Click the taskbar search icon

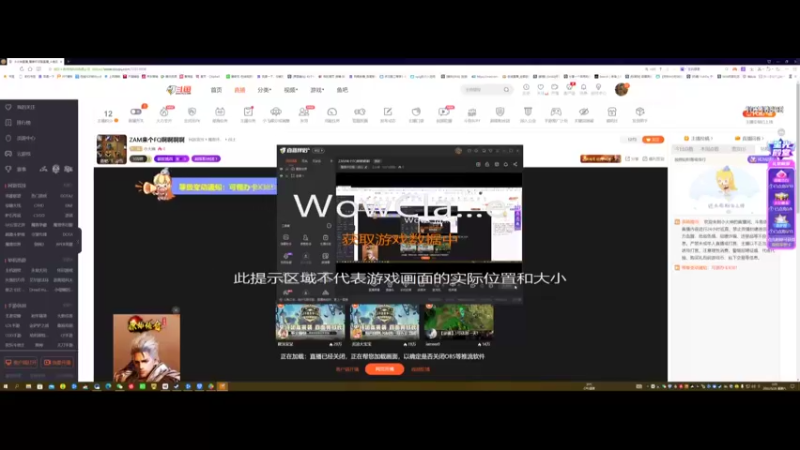[x=17, y=387]
